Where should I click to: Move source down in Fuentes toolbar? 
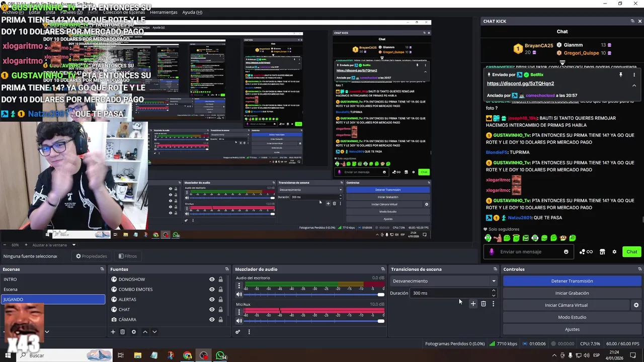pos(154,332)
